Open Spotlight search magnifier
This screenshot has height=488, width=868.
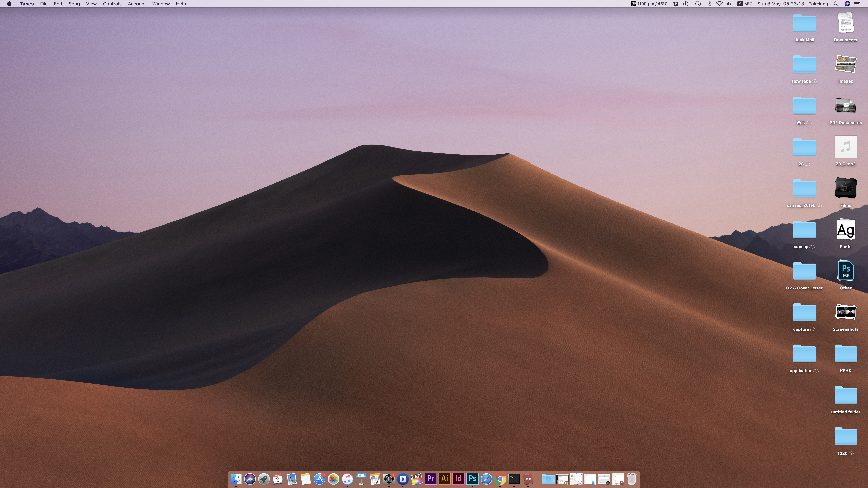(x=836, y=4)
